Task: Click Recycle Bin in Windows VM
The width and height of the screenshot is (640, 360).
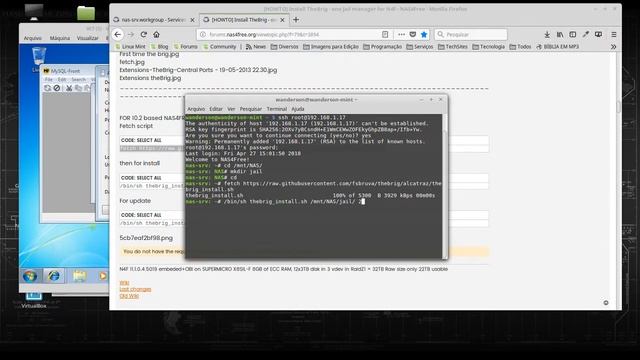Action: [39, 57]
